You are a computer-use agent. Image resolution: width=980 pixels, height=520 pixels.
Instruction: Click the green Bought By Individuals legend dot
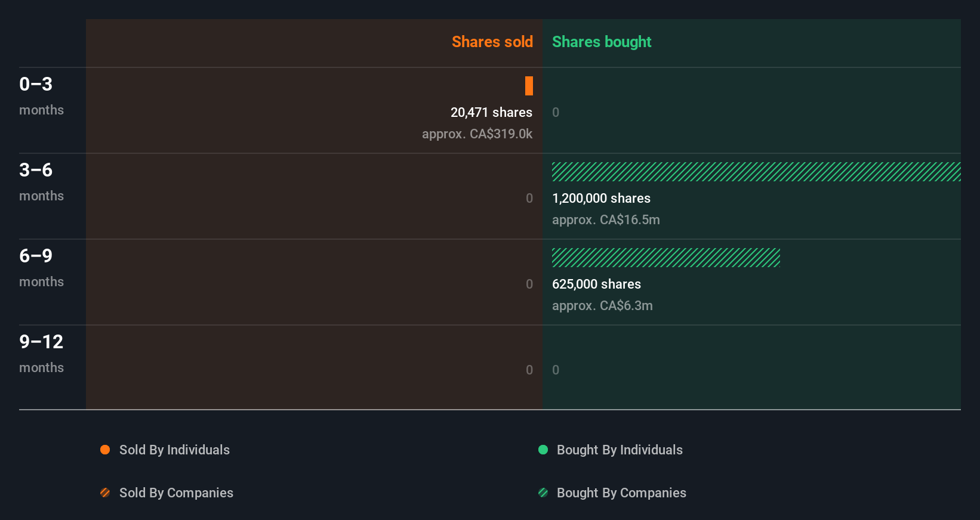click(x=543, y=450)
